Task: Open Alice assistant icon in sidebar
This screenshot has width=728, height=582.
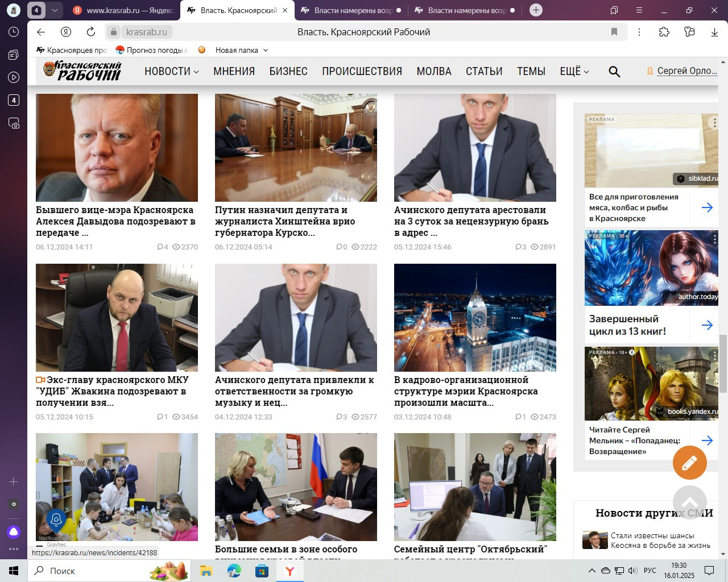Action: tap(14, 532)
